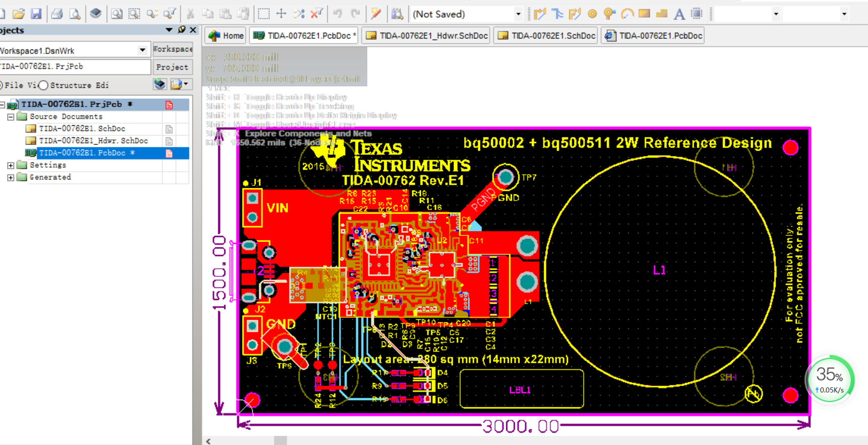Click the Zoom Area toolbar icon
The width and height of the screenshot is (868, 445).
tap(134, 14)
